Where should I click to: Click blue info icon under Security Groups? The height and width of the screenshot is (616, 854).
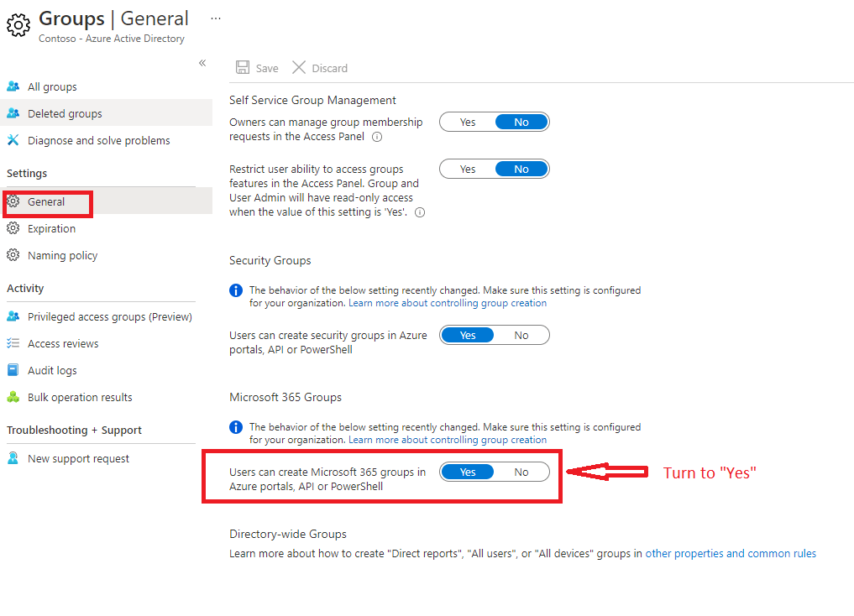pyautogui.click(x=236, y=290)
